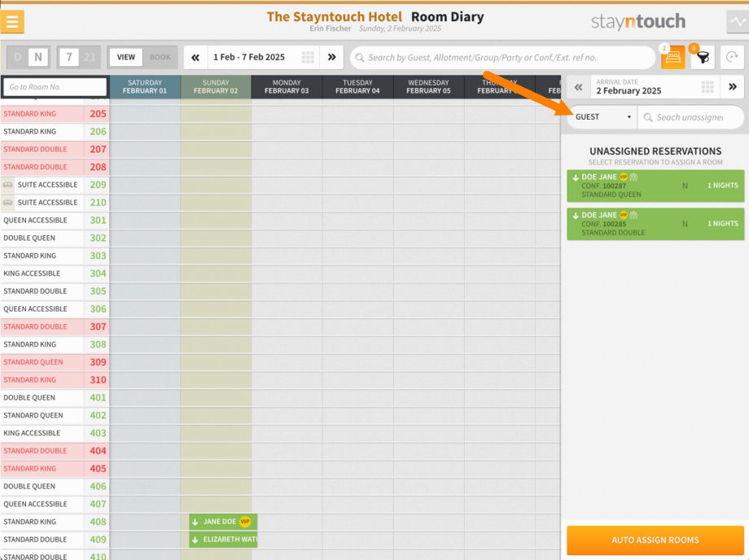The height and width of the screenshot is (560, 749).
Task: Click search magnifier in unassigned search box
Action: 648,117
